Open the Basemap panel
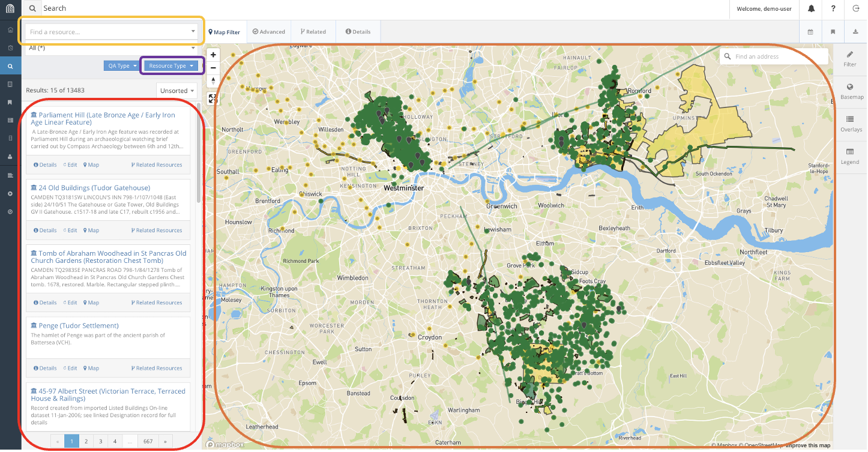The width and height of the screenshot is (868, 452). point(850,91)
